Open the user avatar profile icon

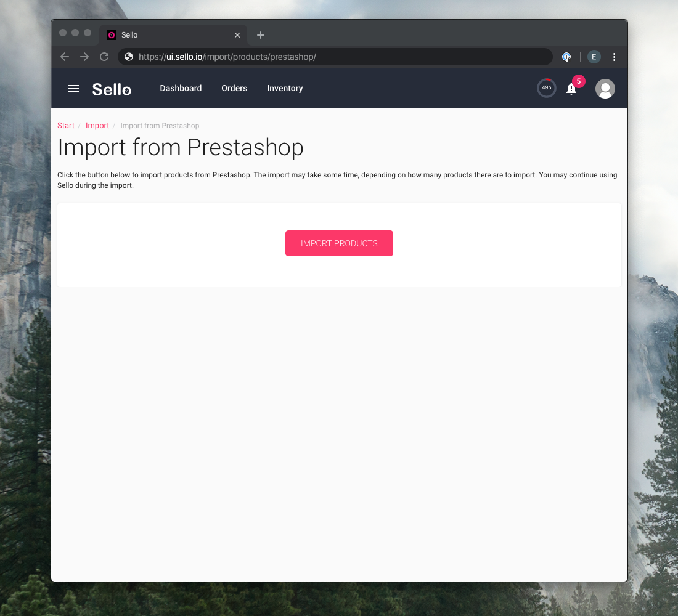click(605, 89)
